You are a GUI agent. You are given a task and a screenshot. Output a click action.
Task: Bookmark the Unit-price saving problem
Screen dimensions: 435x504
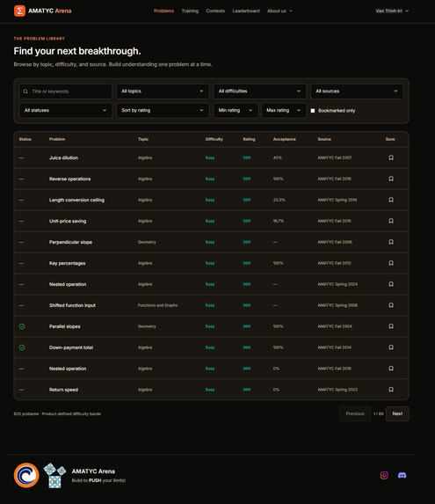pos(391,221)
